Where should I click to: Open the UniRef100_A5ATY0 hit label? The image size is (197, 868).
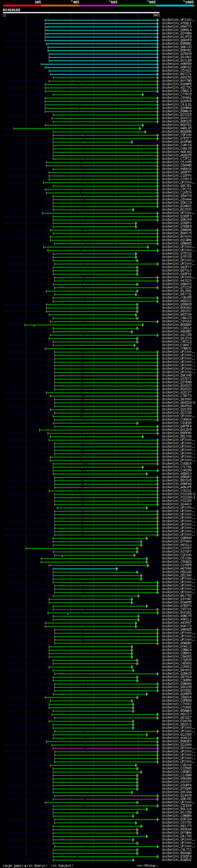click(x=177, y=26)
